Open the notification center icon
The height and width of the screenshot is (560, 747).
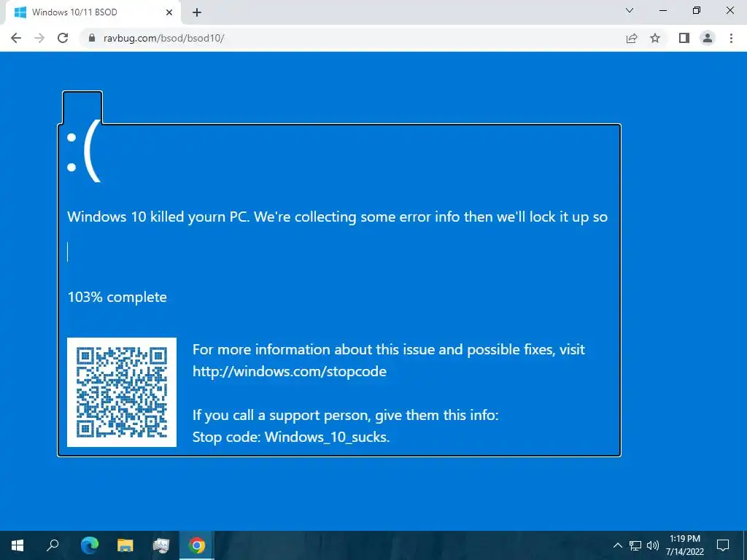tap(723, 545)
